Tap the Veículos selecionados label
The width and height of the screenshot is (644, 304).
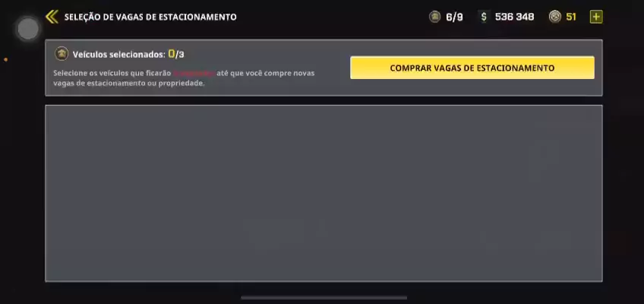click(x=119, y=54)
